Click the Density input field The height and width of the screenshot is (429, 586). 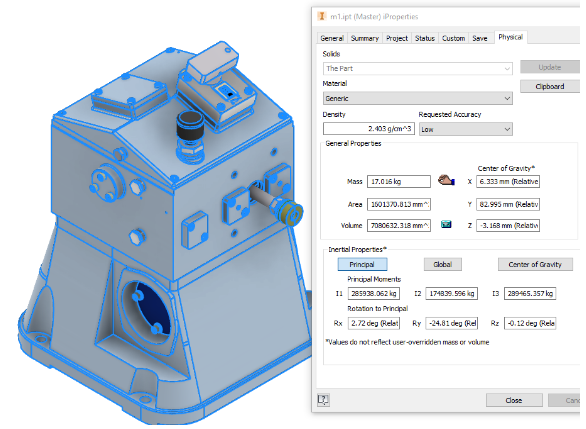368,129
